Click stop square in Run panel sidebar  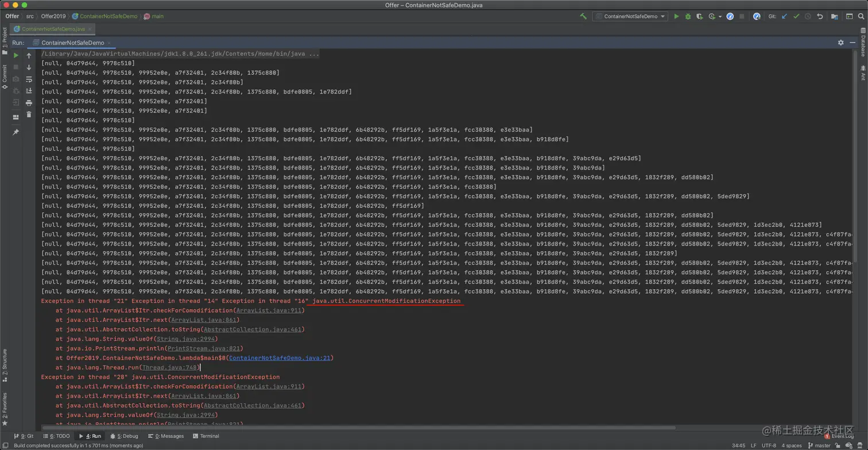(15, 67)
